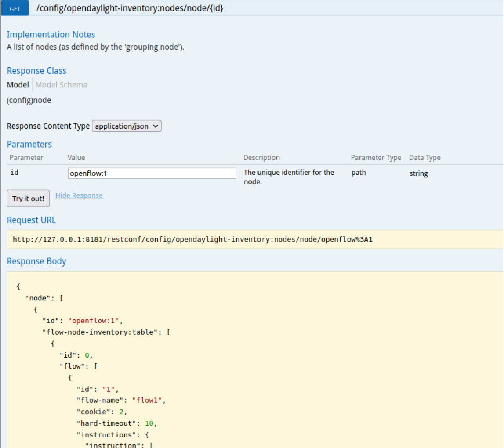Viewport: 504px width, 448px height.
Task: Click the /config/opendaylight-inventory:nodes/node/{id} endpoint path
Action: pyautogui.click(x=130, y=8)
